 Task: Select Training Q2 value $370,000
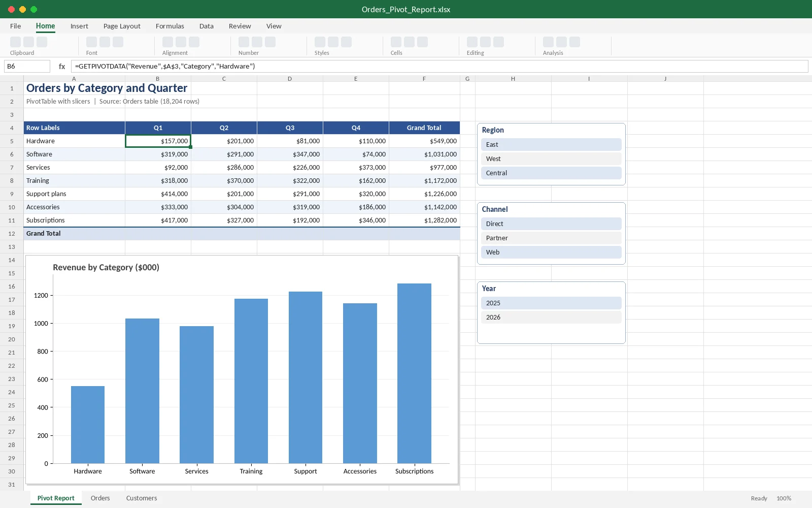[224, 181]
